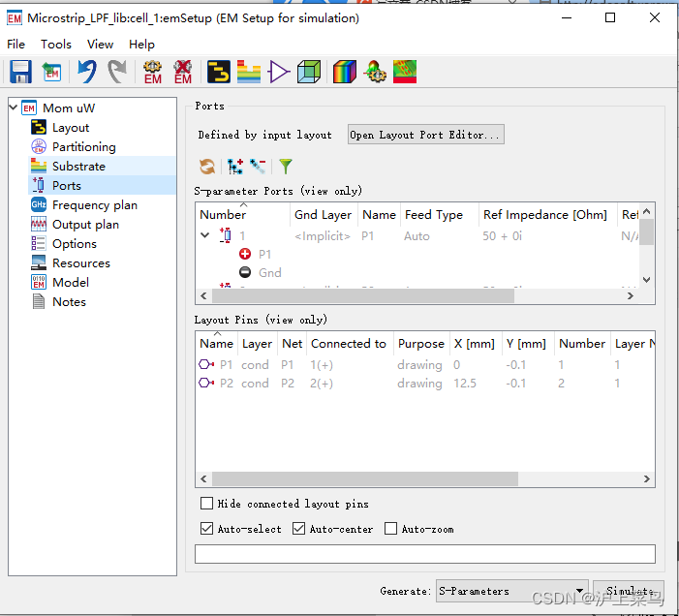Click the 12.5 X coordinate cell

(x=465, y=384)
